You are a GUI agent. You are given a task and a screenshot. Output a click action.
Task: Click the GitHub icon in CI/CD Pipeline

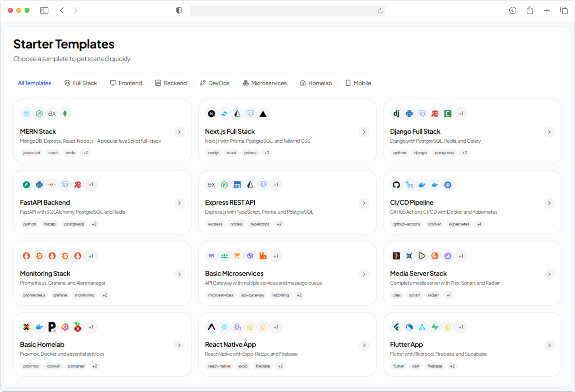pos(396,185)
